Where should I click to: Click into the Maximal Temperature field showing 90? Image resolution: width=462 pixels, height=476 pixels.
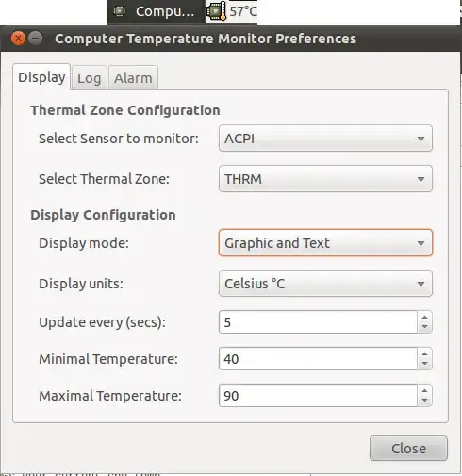(x=319, y=396)
